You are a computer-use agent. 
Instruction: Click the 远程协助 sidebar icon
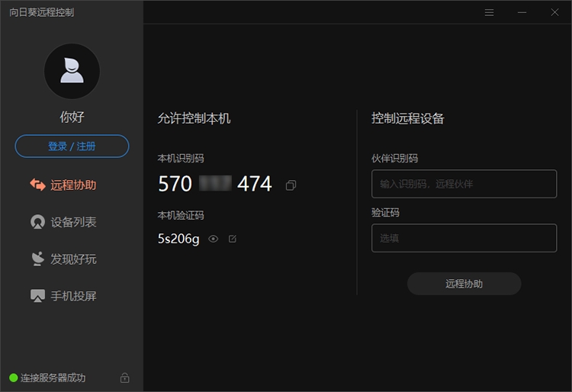point(37,185)
